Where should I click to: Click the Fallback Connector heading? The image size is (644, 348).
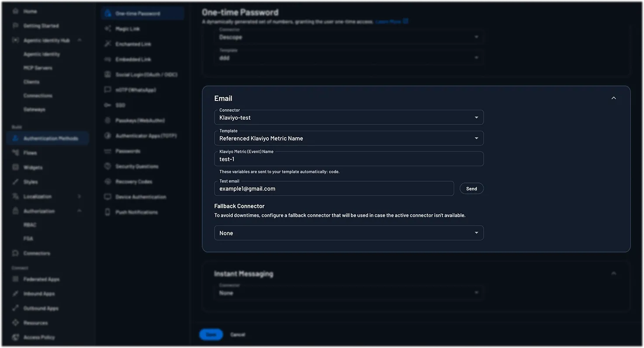pos(239,206)
